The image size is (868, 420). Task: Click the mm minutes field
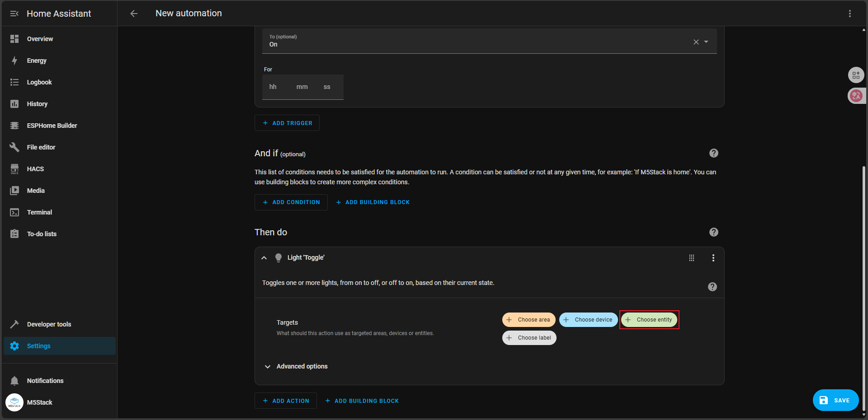pos(302,87)
